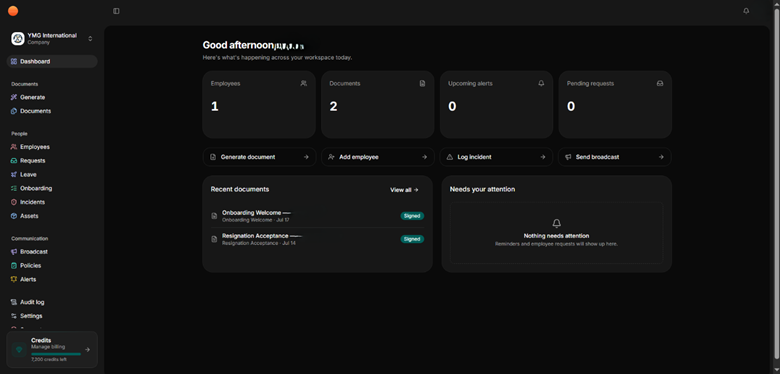The width and height of the screenshot is (780, 374).
Task: Click the Log incident button
Action: click(x=496, y=157)
